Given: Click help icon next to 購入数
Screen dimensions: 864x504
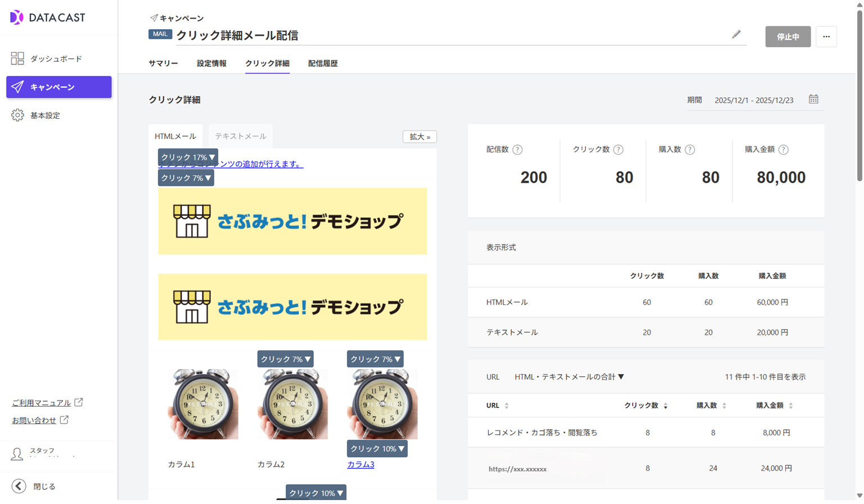Looking at the screenshot, I should 690,150.
